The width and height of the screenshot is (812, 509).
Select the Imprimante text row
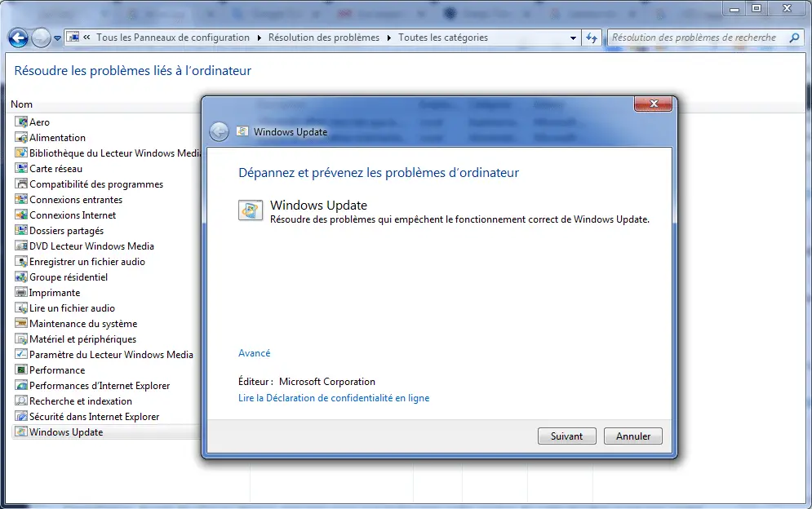[x=55, y=293]
